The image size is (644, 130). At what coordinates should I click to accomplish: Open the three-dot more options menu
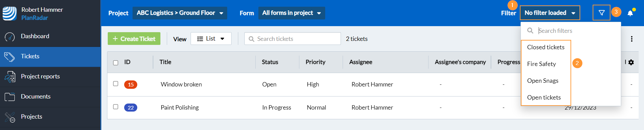pos(632,39)
